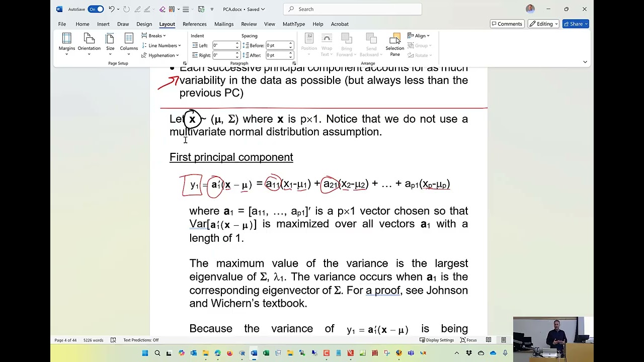Open the Undo history dropdown arrow

[x=118, y=9]
